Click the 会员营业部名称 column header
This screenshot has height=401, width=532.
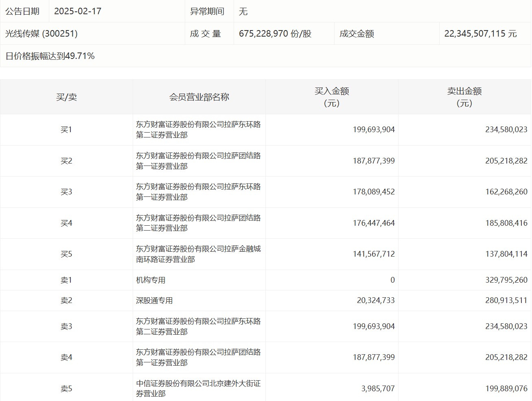pyautogui.click(x=199, y=97)
